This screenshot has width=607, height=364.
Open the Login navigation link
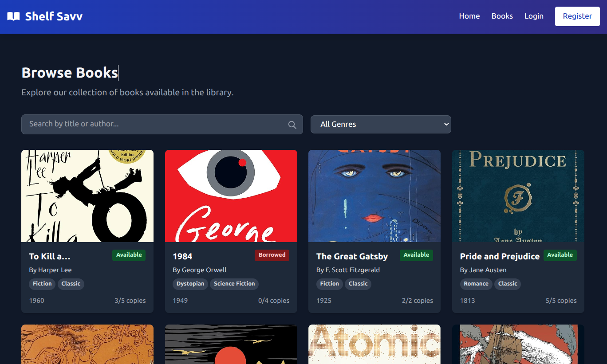[534, 16]
